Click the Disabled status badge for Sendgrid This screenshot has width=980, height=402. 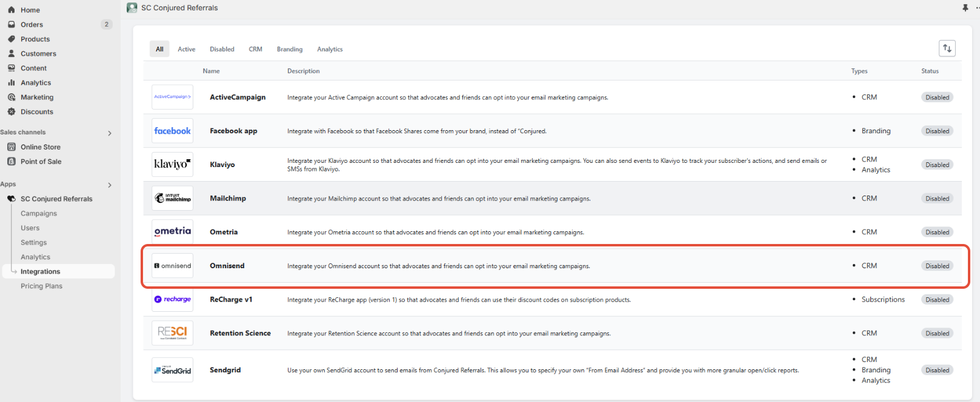click(x=937, y=370)
